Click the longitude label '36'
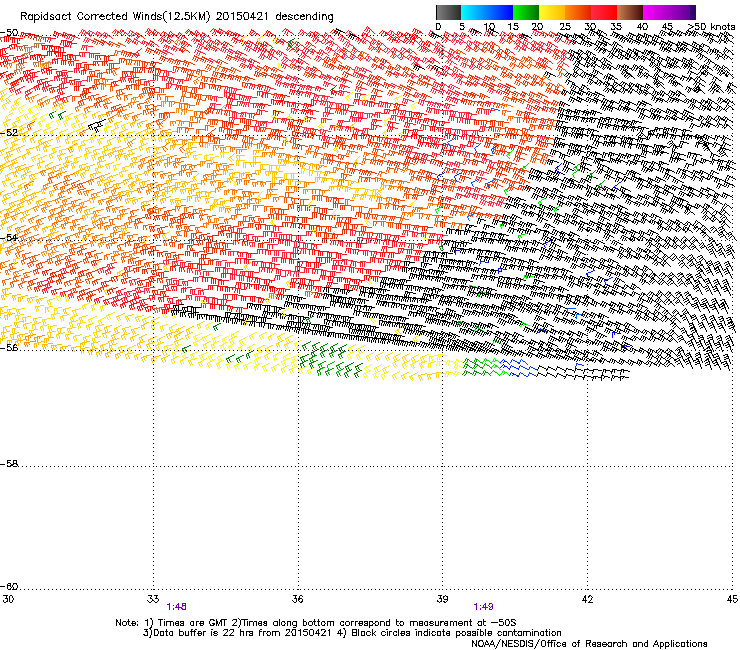This screenshot has height=650, width=740. point(297,599)
